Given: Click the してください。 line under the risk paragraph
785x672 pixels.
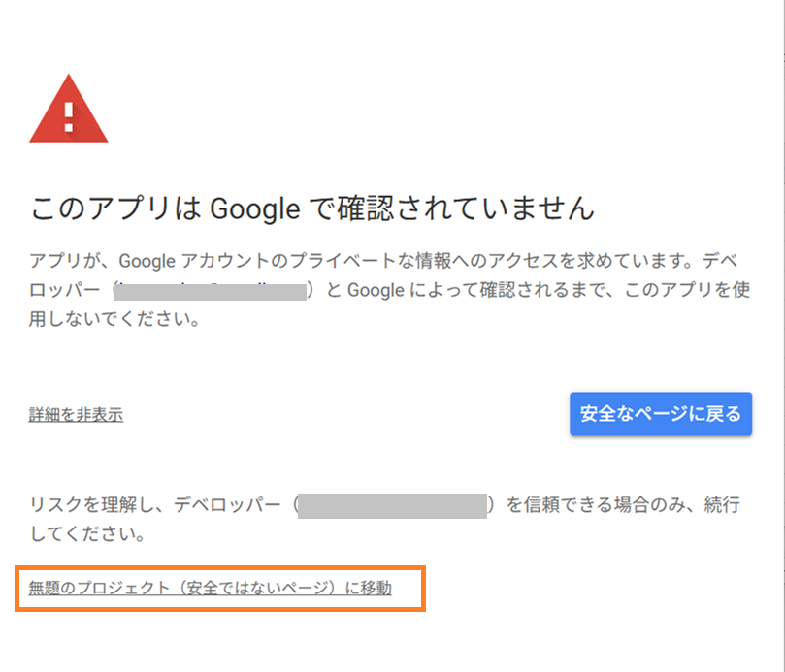Looking at the screenshot, I should (x=88, y=534).
